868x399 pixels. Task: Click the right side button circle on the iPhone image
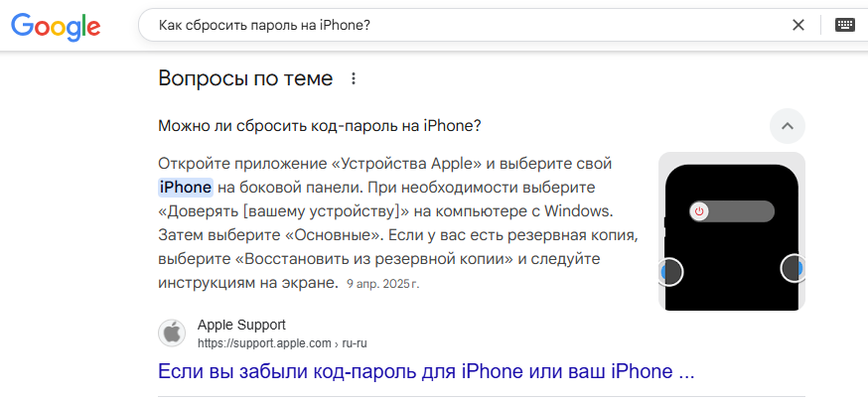pos(793,268)
